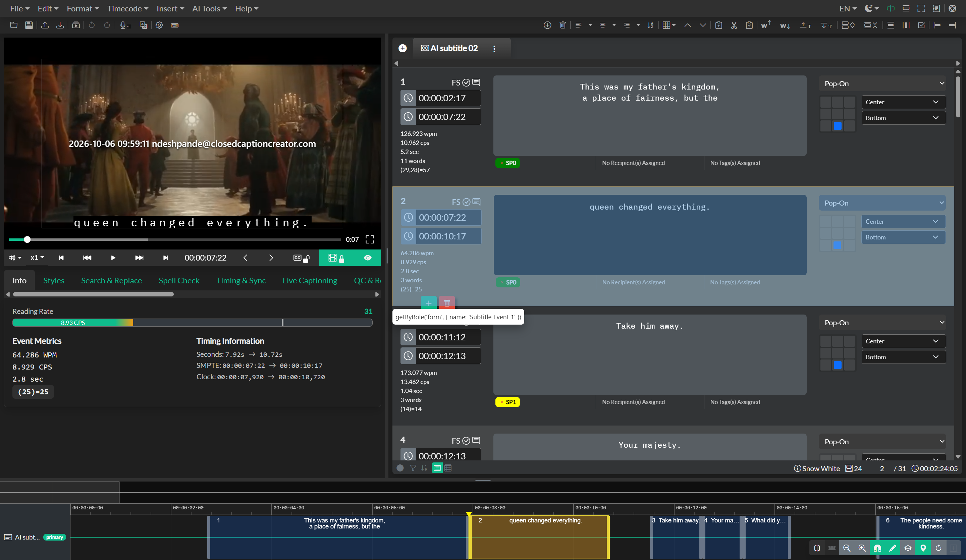Click the SP1 speaker tag on event 3
The height and width of the screenshot is (560, 966).
507,402
